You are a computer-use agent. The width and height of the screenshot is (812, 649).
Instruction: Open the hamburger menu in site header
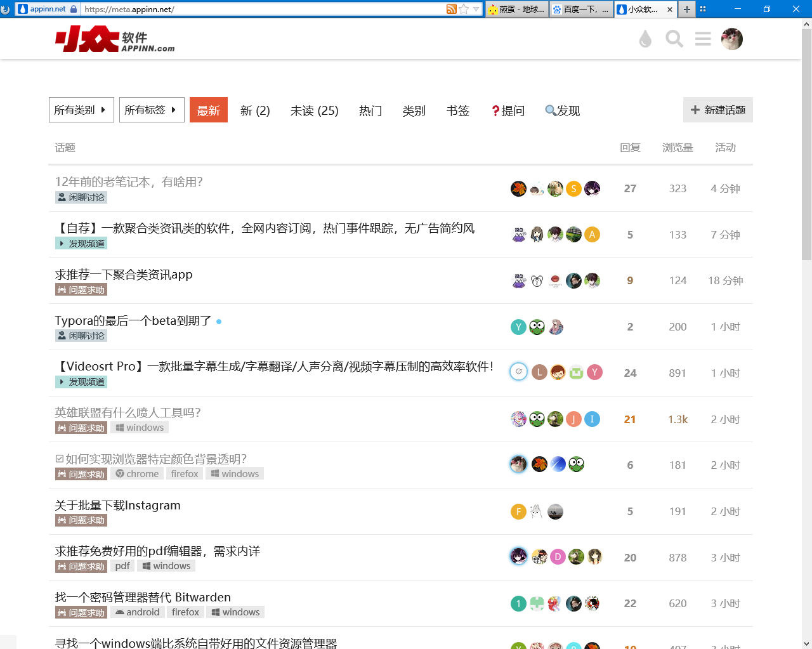pos(703,39)
